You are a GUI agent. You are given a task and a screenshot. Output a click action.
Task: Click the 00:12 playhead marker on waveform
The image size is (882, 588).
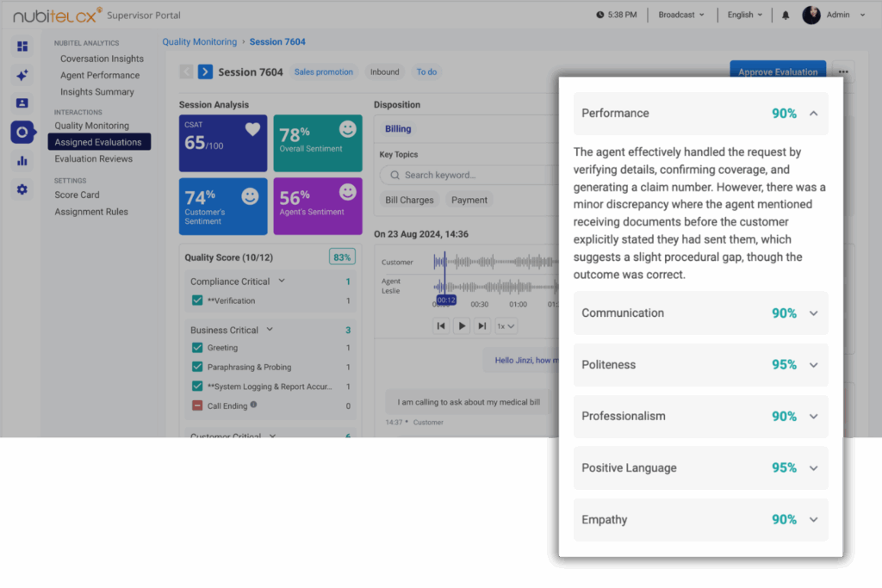[446, 300]
